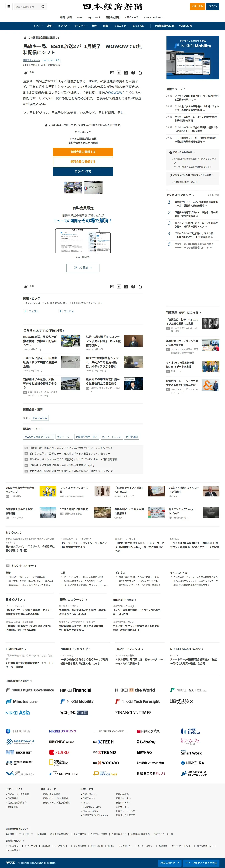Open the 人事ウオッチ menu item
Image resolution: width=225 pixels, height=868 pixels.
132,17
